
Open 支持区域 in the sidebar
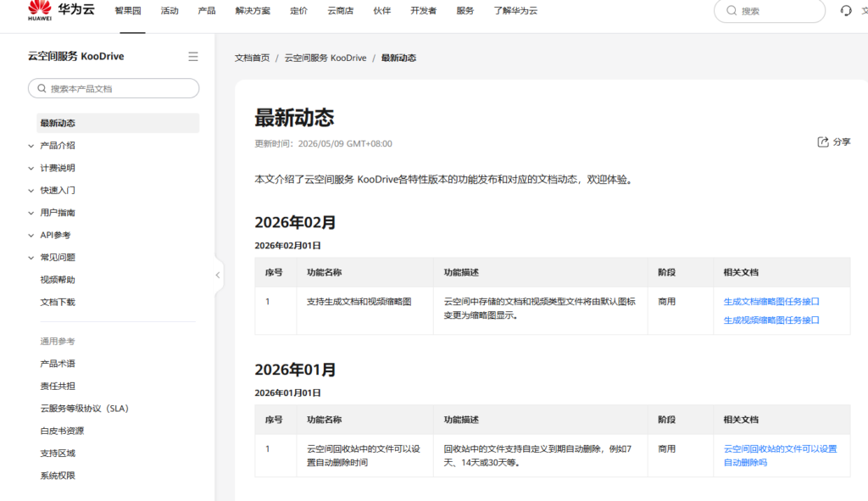click(58, 454)
